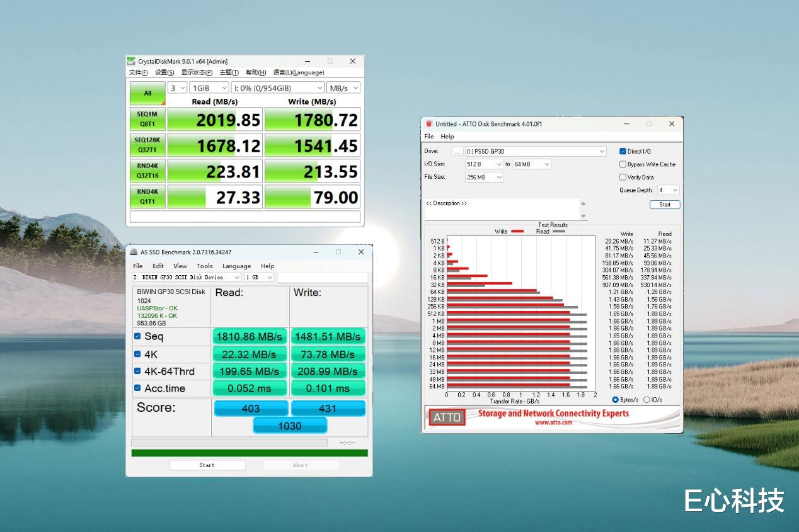
Task: Click Abort button in AS SSD Benchmark
Action: coord(301,465)
